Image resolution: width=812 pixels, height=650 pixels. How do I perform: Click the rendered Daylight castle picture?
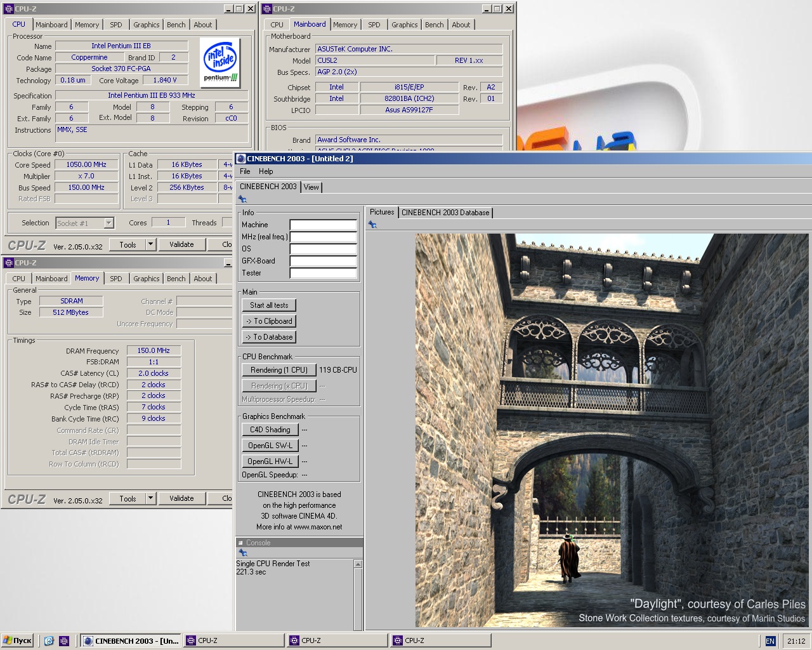click(612, 430)
